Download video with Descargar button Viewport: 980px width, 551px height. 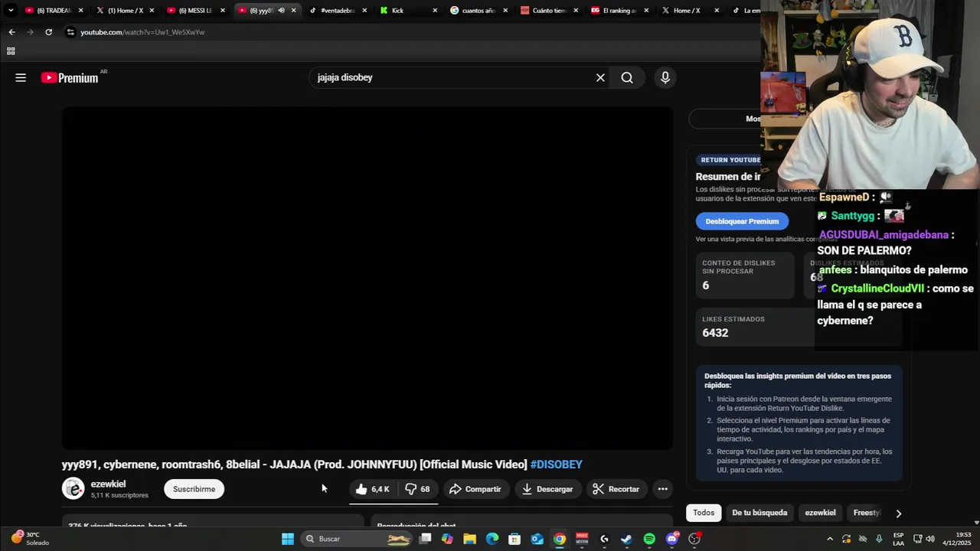pos(547,489)
